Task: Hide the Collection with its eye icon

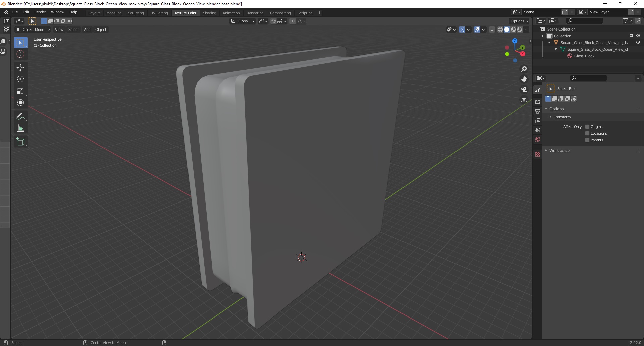Action: pyautogui.click(x=638, y=36)
